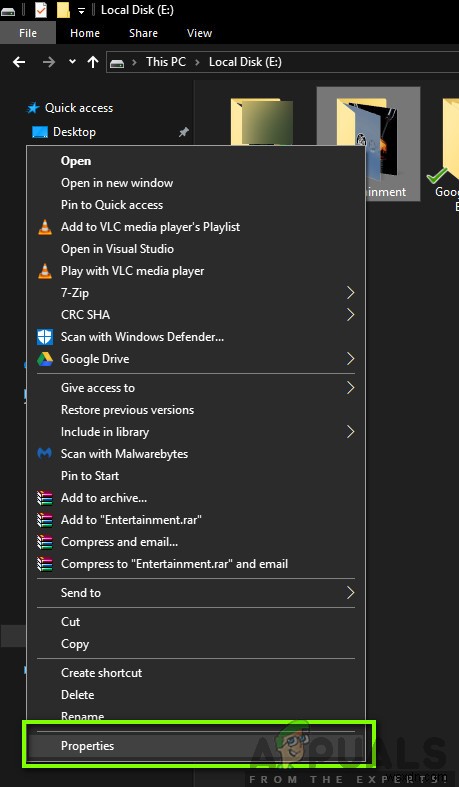
Task: Select Quick access in the navigation pane
Action: click(79, 108)
